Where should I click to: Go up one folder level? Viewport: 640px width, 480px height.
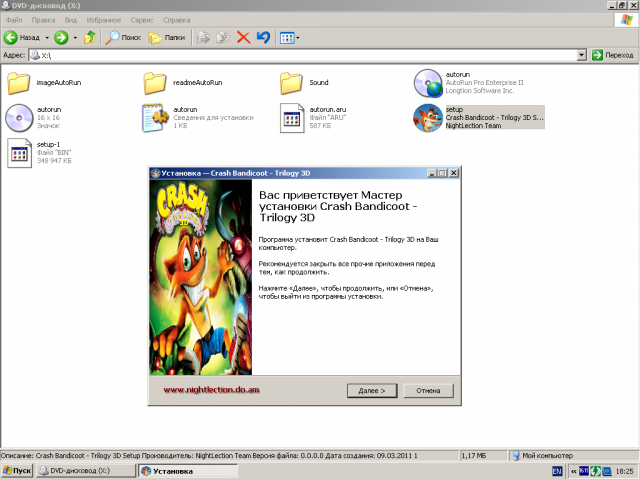pyautogui.click(x=90, y=38)
